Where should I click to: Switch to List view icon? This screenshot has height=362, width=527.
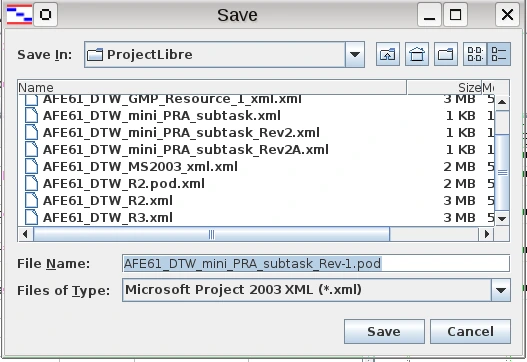point(475,54)
